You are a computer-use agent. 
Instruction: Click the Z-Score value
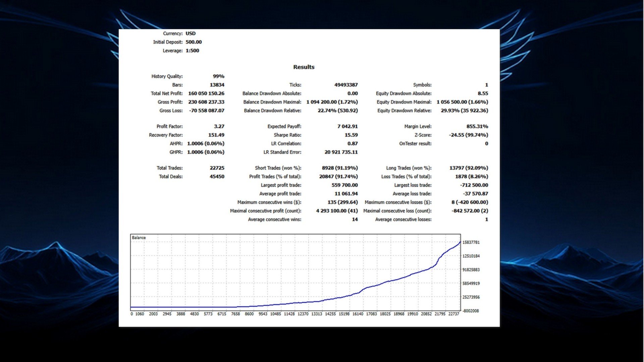468,135
